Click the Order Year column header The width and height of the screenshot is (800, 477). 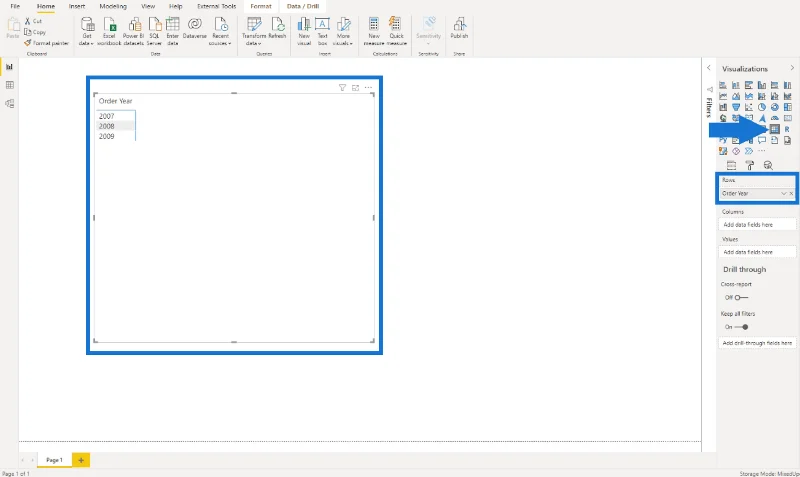pyautogui.click(x=115, y=101)
